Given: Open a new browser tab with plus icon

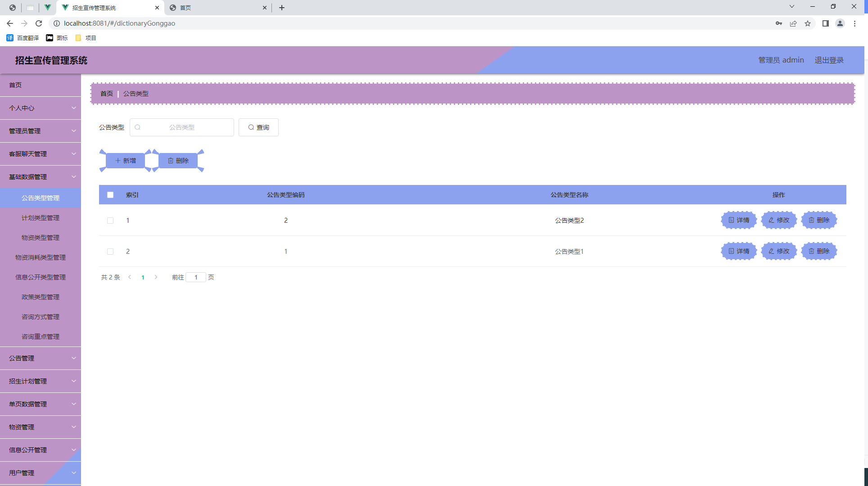Looking at the screenshot, I should 282,8.
